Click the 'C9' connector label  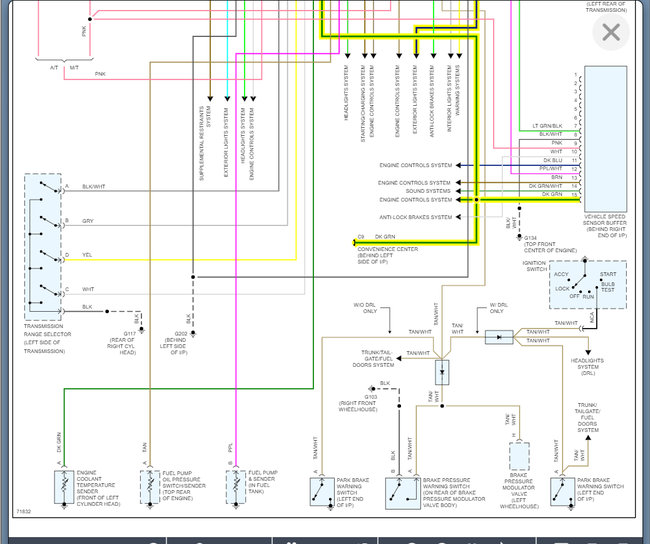pos(361,237)
